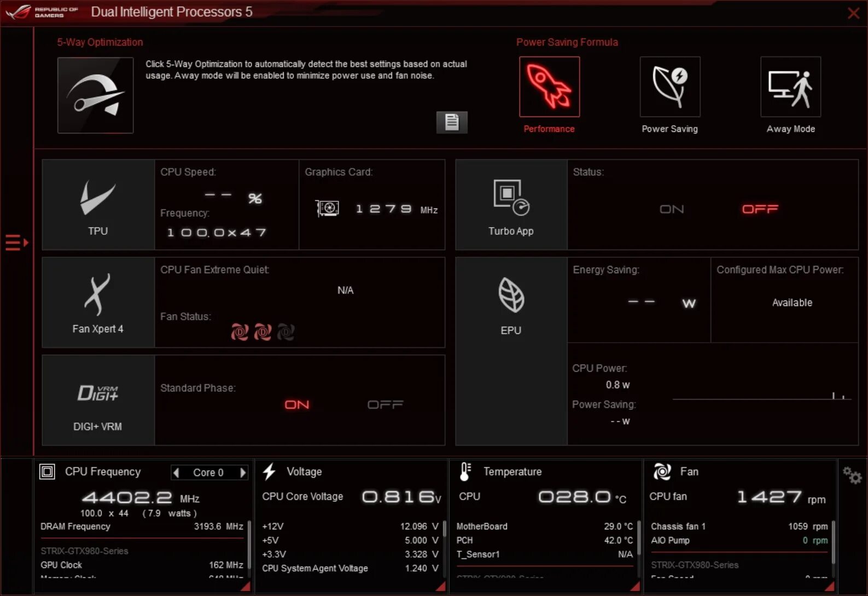868x596 pixels.
Task: Click the Away Mode label
Action: [x=791, y=129]
